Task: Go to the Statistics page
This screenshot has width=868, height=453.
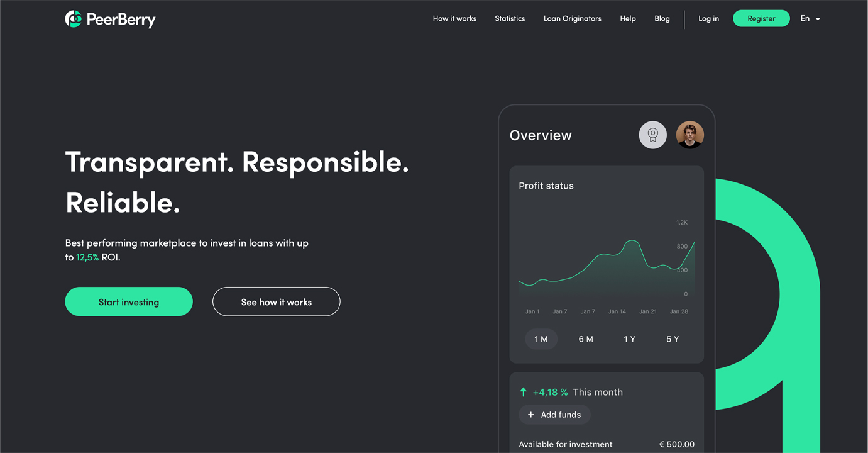Action: [510, 19]
